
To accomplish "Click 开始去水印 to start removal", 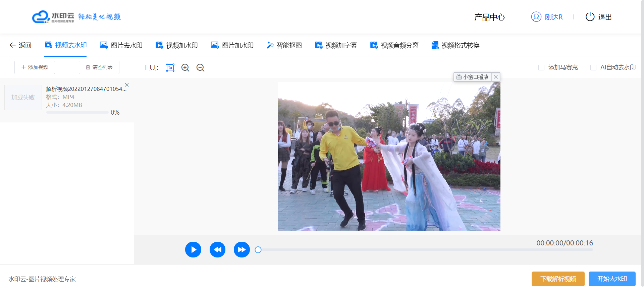I will click(612, 279).
